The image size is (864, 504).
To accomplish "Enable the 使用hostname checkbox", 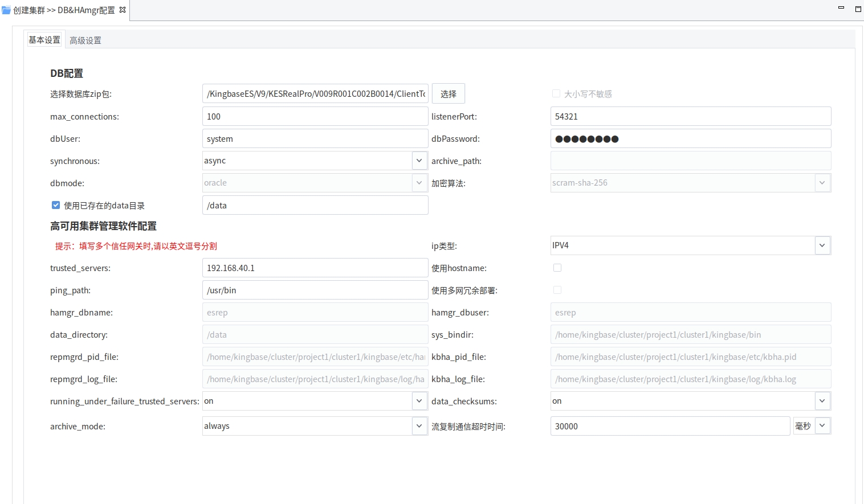I will 557,268.
